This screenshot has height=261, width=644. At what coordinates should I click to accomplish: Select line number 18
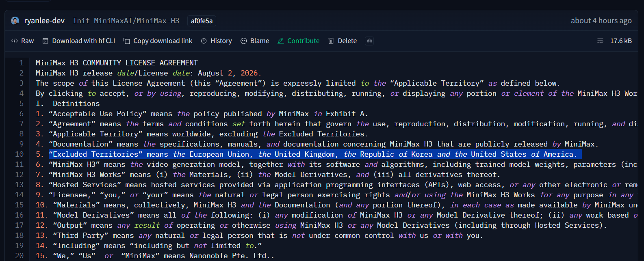coord(19,235)
